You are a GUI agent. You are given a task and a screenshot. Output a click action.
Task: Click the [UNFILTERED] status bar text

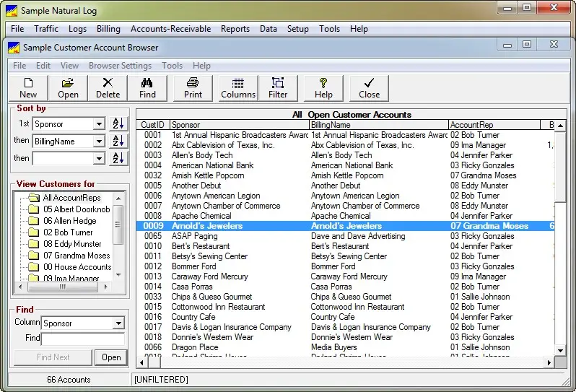tap(161, 380)
